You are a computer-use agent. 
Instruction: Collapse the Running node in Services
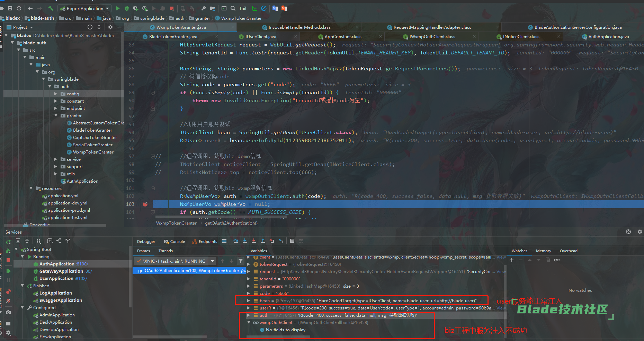(x=22, y=257)
